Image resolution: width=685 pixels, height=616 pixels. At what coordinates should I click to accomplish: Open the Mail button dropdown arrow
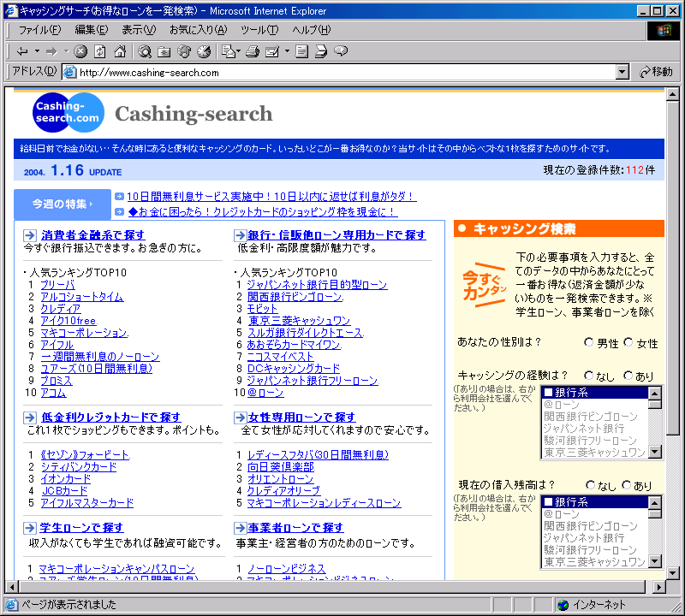(x=239, y=51)
